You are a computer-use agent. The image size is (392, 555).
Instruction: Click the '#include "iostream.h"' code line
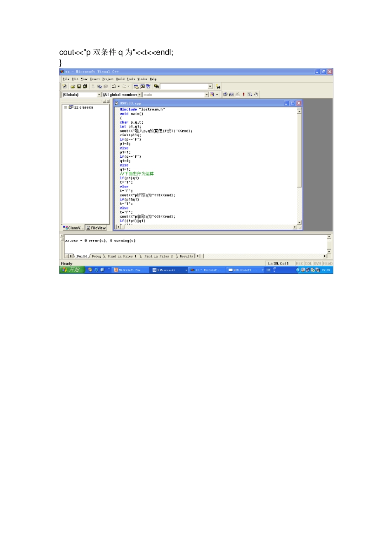(x=142, y=109)
